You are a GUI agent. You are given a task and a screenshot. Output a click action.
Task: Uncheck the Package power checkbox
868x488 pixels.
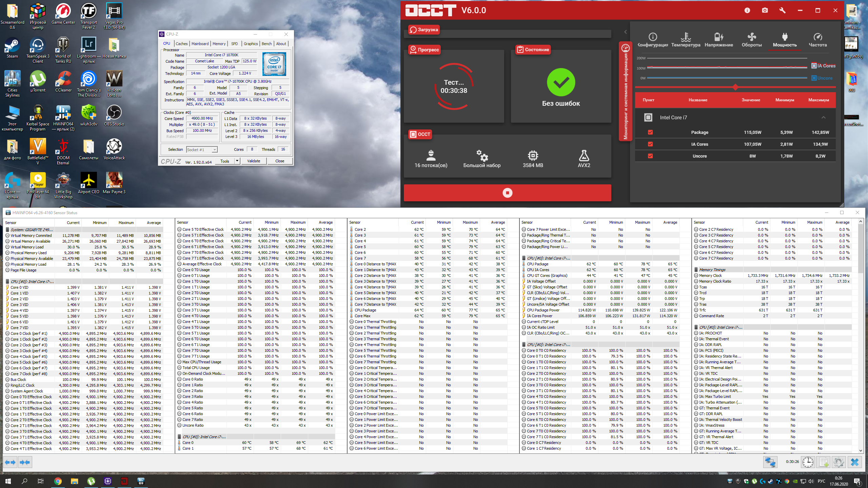(x=650, y=132)
